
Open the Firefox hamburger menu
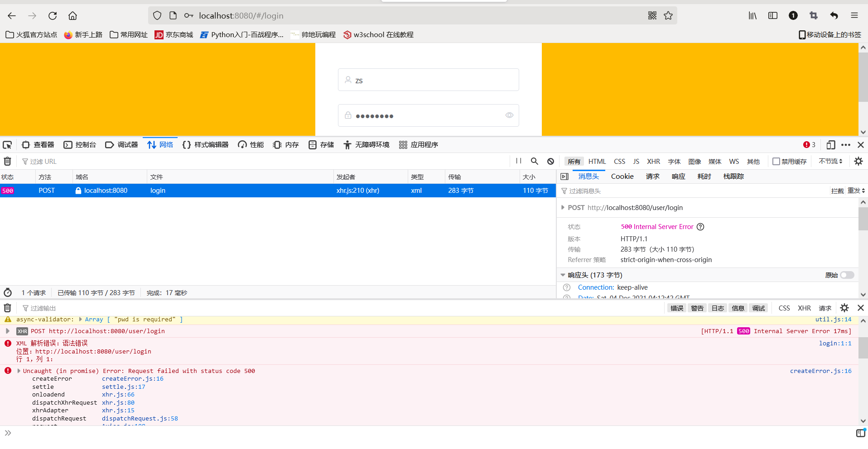click(854, 15)
